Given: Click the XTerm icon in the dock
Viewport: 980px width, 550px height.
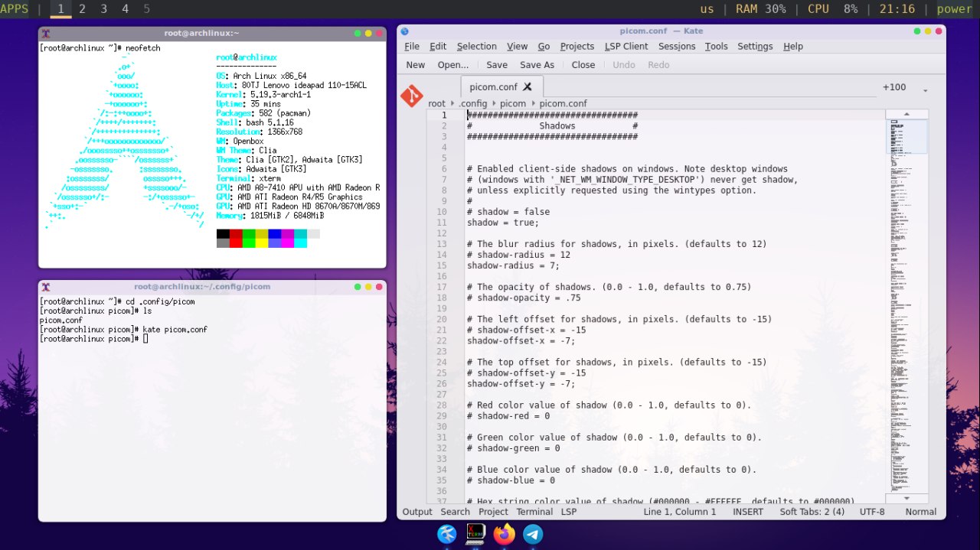Looking at the screenshot, I should pos(475,534).
